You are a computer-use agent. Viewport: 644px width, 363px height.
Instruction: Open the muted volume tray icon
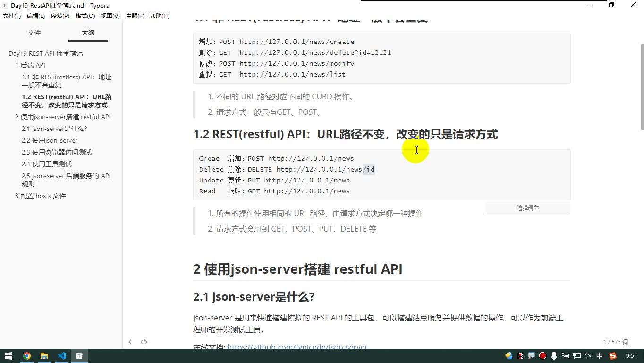point(588,356)
